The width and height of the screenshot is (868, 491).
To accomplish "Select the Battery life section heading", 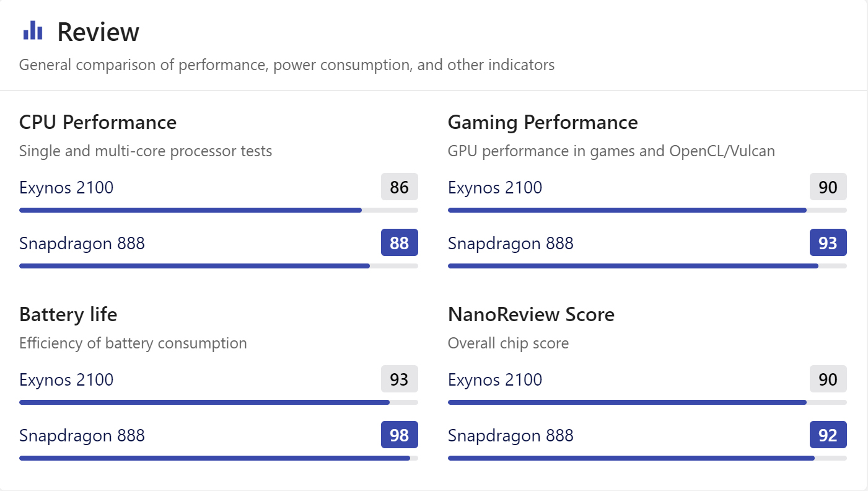I will (68, 314).
